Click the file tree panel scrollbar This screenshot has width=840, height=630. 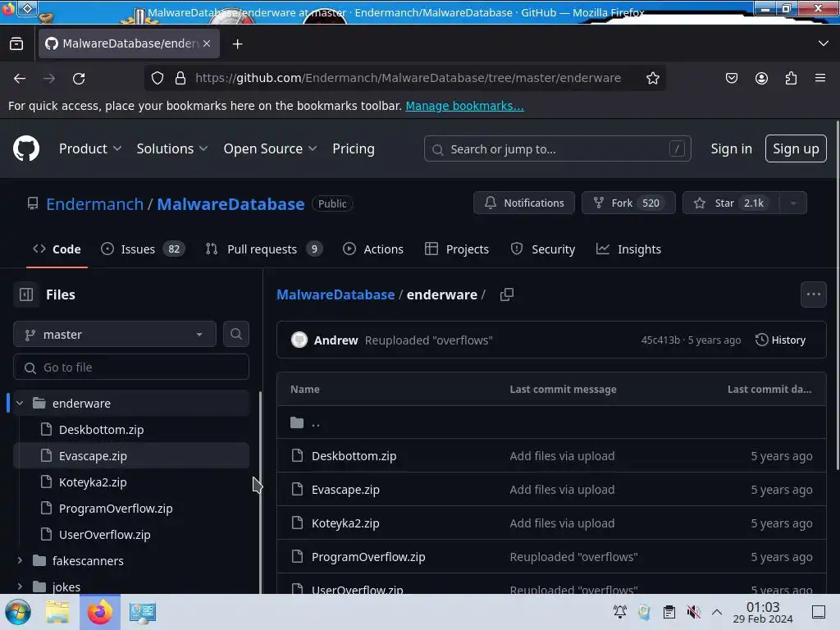coord(260,493)
